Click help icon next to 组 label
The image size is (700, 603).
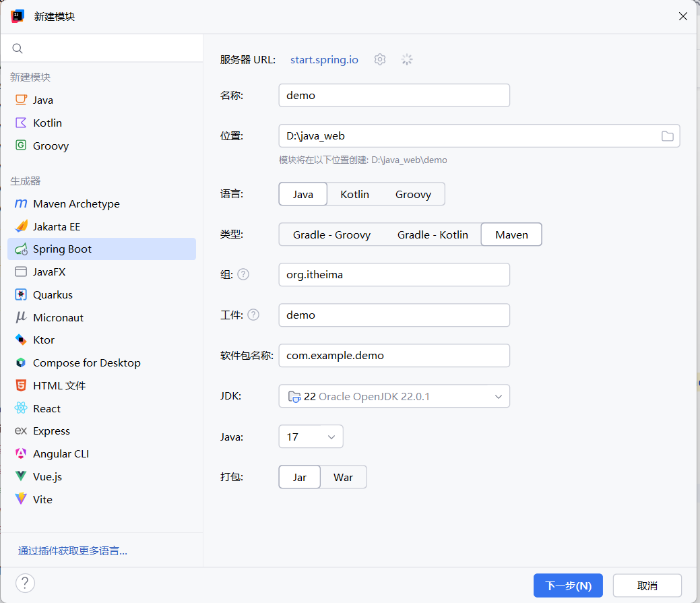[x=243, y=274]
